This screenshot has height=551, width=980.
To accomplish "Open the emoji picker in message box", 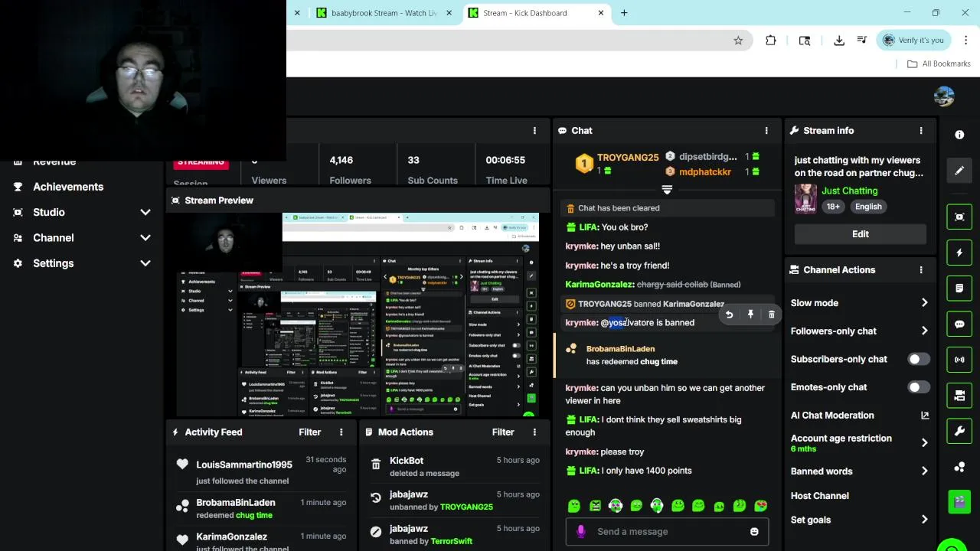I will 754,532.
